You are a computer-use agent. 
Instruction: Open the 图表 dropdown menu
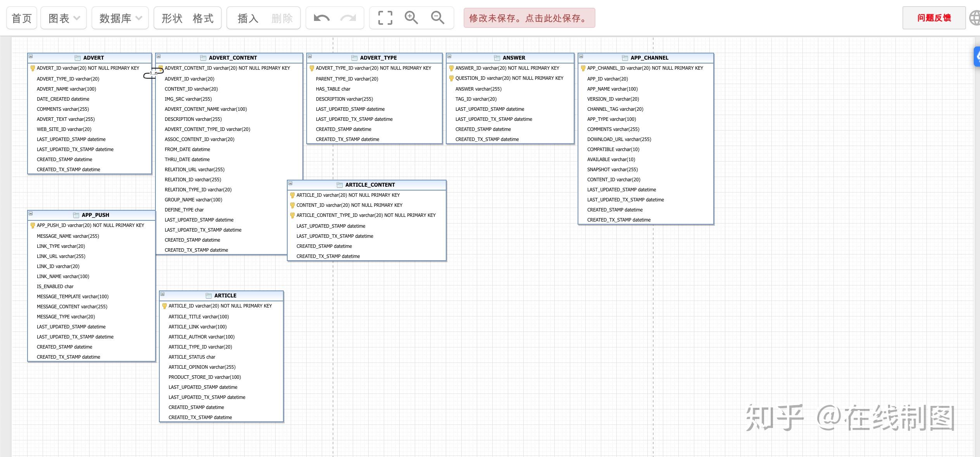(63, 18)
